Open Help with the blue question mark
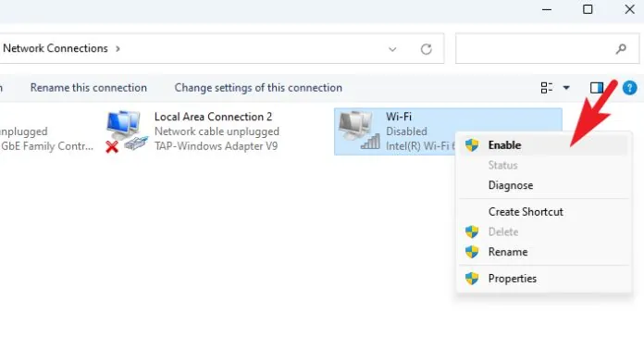This screenshot has height=362, width=644. coord(629,88)
